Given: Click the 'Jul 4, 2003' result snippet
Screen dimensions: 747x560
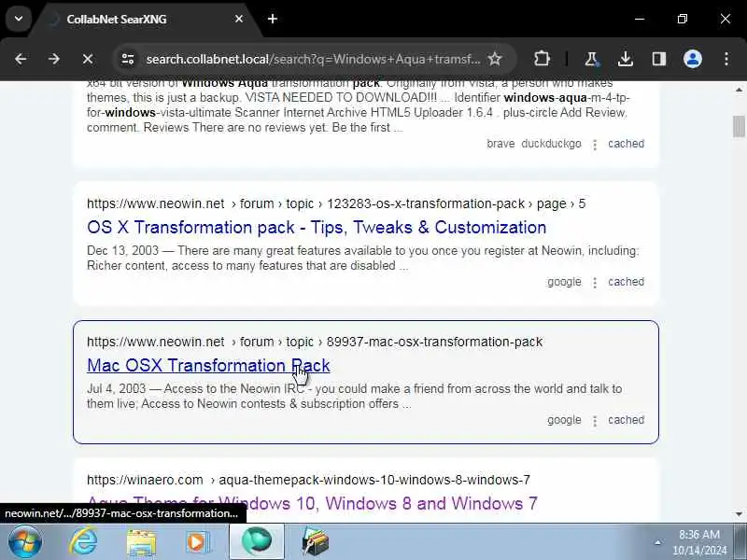Looking at the screenshot, I should coord(355,396).
